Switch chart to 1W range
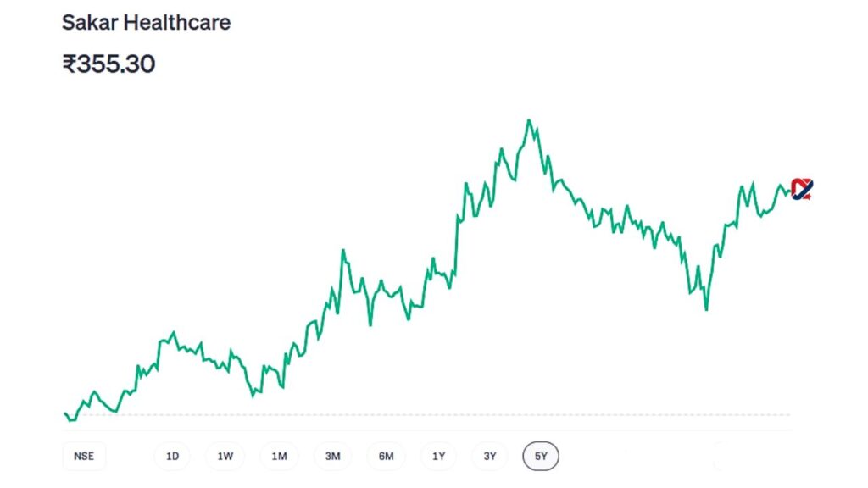 point(225,457)
